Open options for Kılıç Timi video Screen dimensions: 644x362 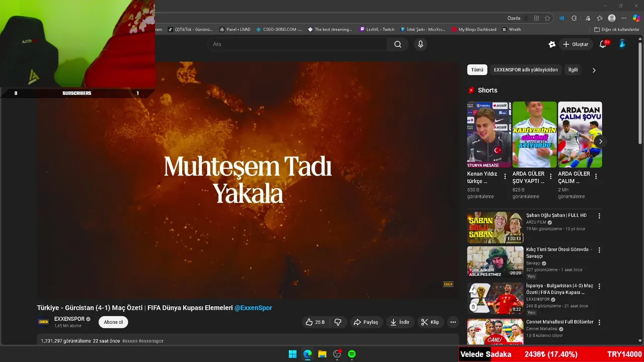599,250
